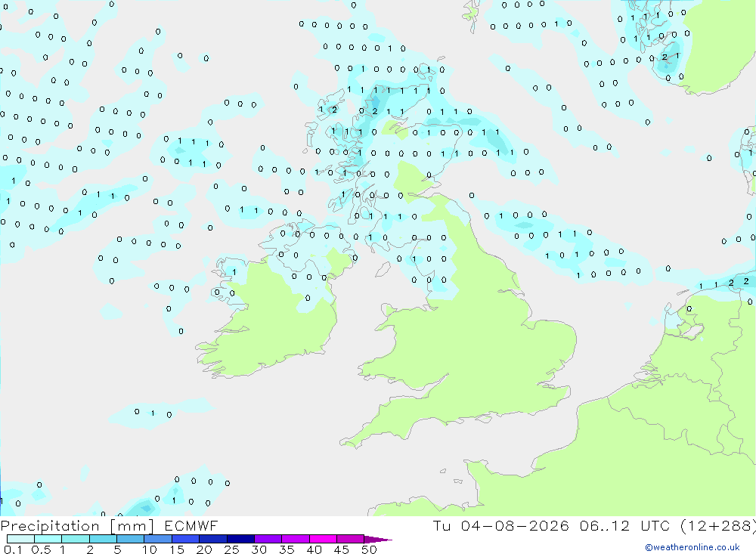Click the date text "Tu 04-08-2026"
The image size is (756, 554).
coord(500,525)
